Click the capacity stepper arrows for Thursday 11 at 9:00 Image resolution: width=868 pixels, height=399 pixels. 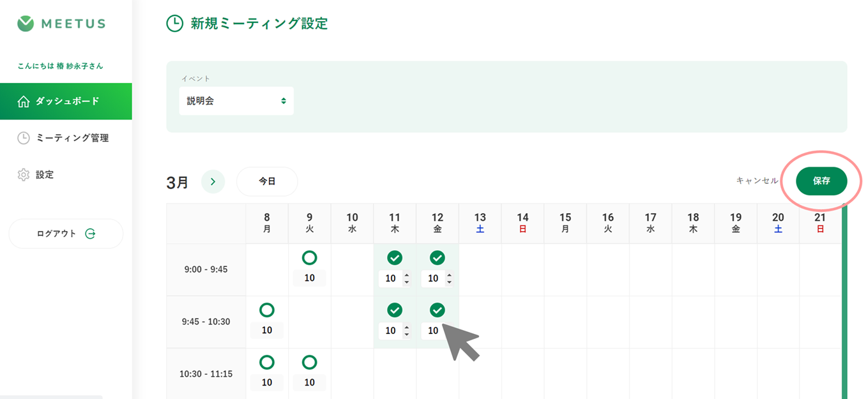407,278
